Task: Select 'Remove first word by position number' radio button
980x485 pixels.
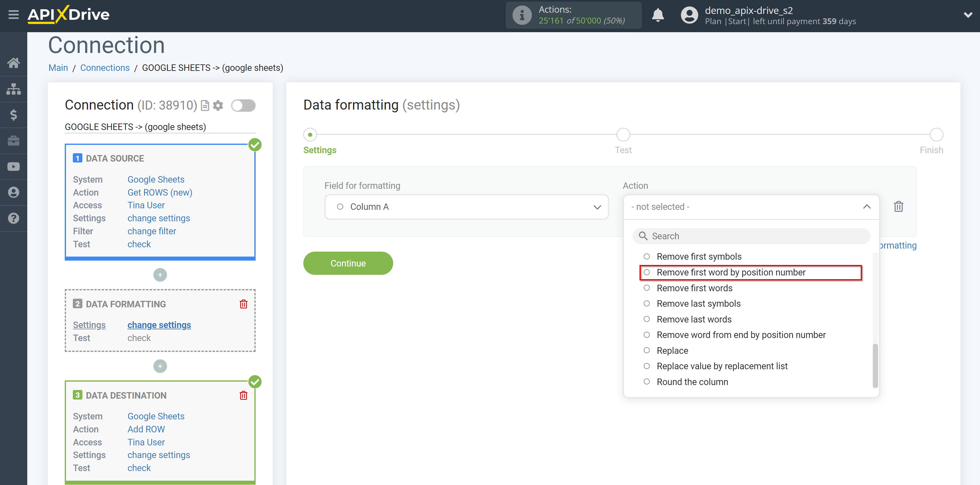Action: 647,272
